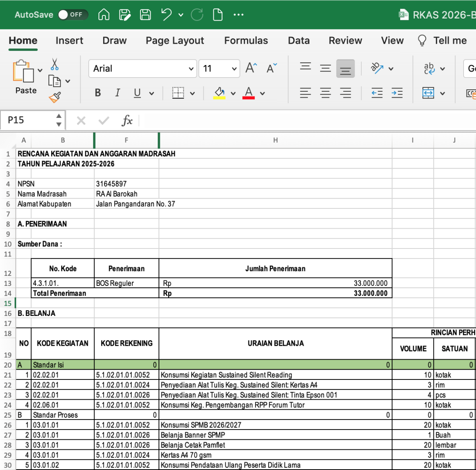476x470 pixels.
Task: Open the Review ribbon tab
Action: (345, 40)
